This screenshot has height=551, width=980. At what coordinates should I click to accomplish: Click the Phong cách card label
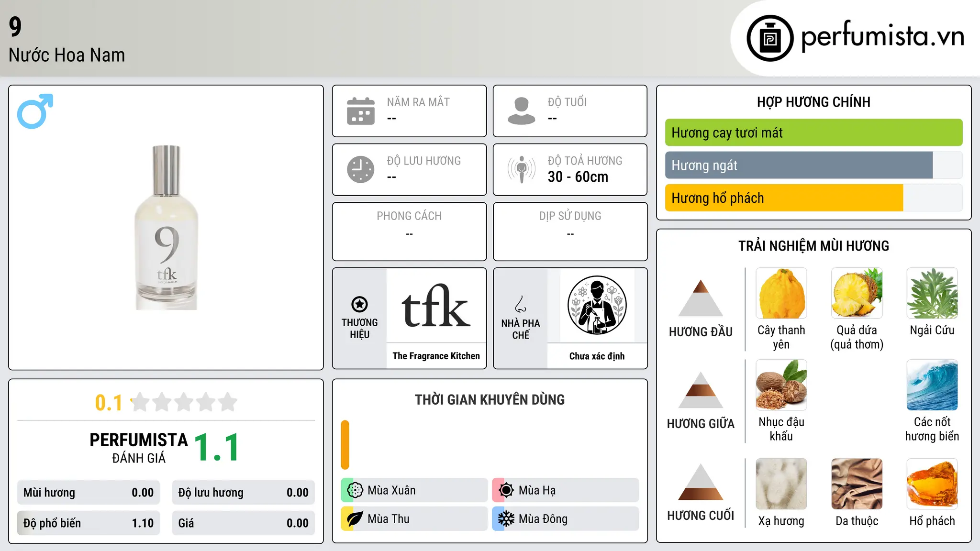click(x=409, y=216)
